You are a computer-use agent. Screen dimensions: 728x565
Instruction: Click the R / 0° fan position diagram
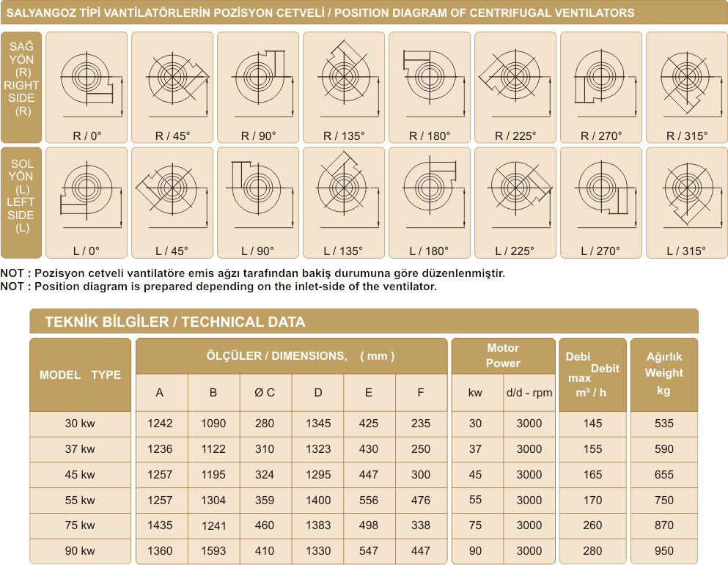pyautogui.click(x=87, y=87)
